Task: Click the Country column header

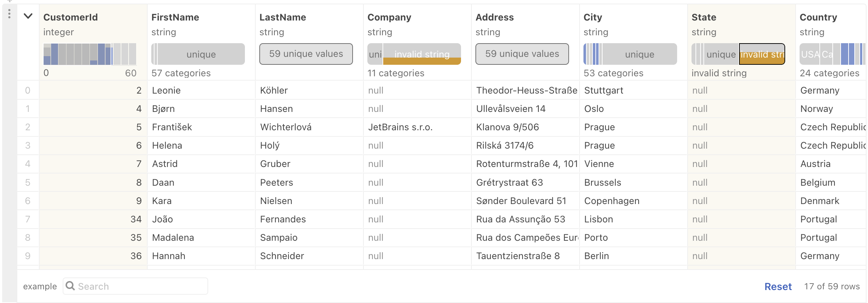Action: click(818, 17)
